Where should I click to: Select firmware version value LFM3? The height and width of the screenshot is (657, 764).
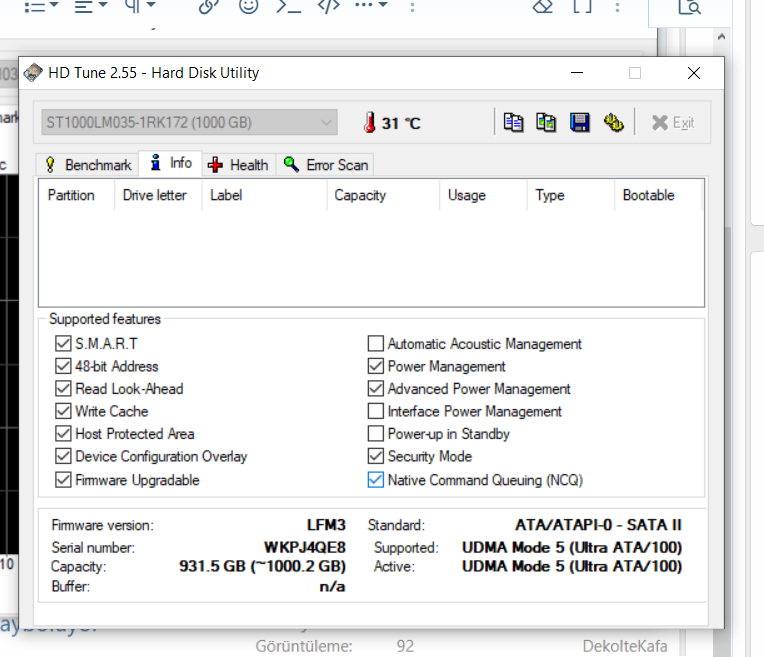pos(326,525)
